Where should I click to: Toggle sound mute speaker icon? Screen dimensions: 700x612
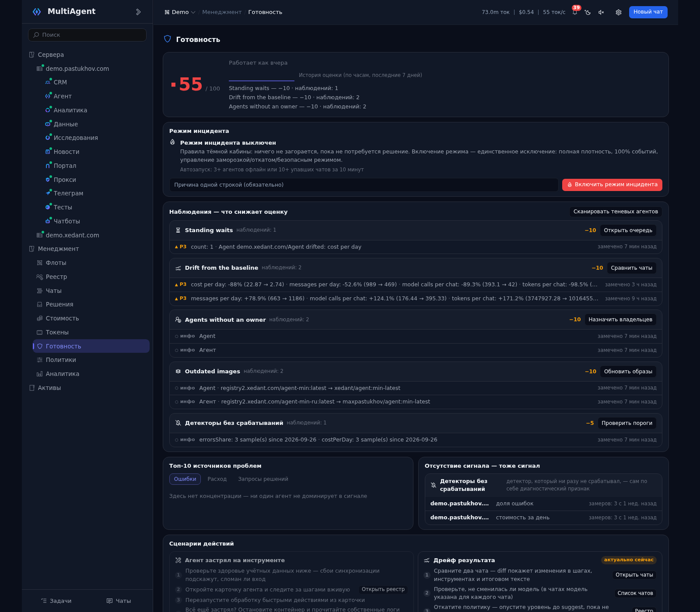[x=601, y=12]
